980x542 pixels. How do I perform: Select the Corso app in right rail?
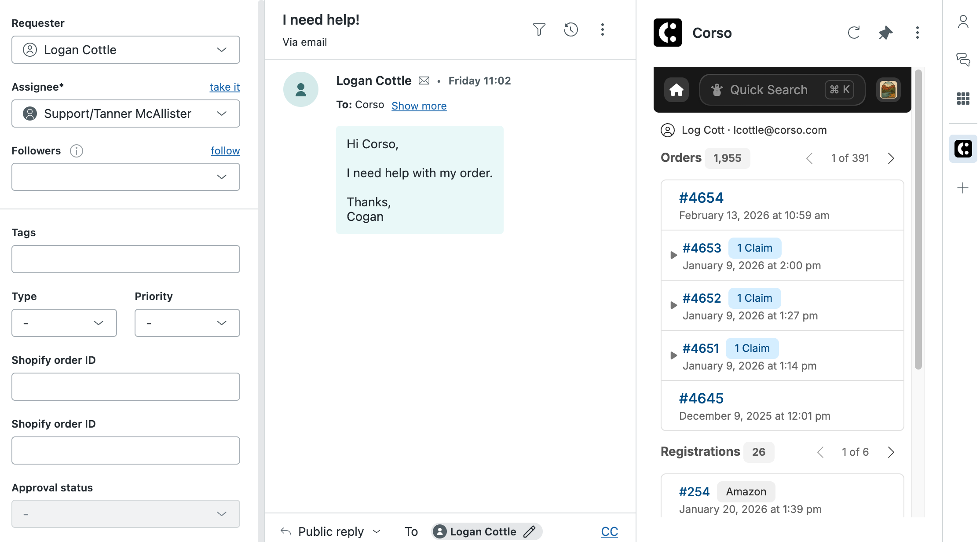point(963,149)
